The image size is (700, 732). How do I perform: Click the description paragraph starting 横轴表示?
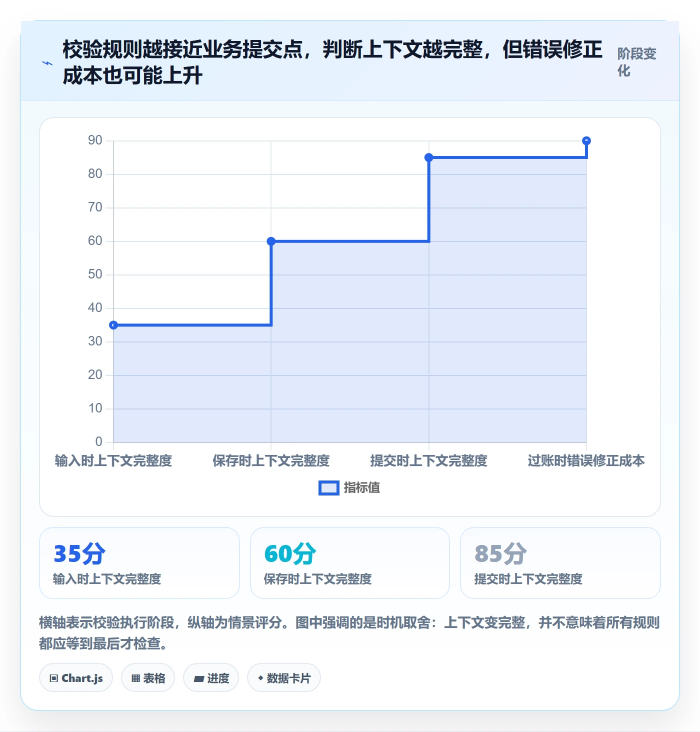coord(349,633)
